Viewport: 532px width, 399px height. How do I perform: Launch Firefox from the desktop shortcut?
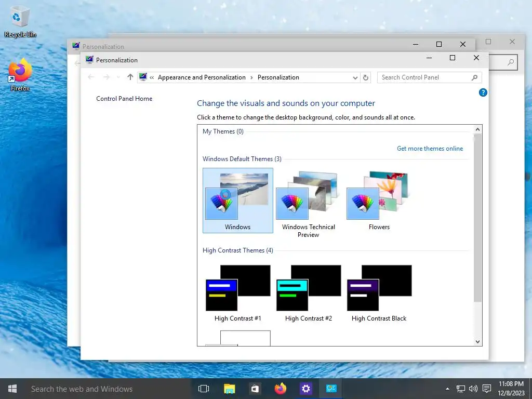pyautogui.click(x=20, y=75)
